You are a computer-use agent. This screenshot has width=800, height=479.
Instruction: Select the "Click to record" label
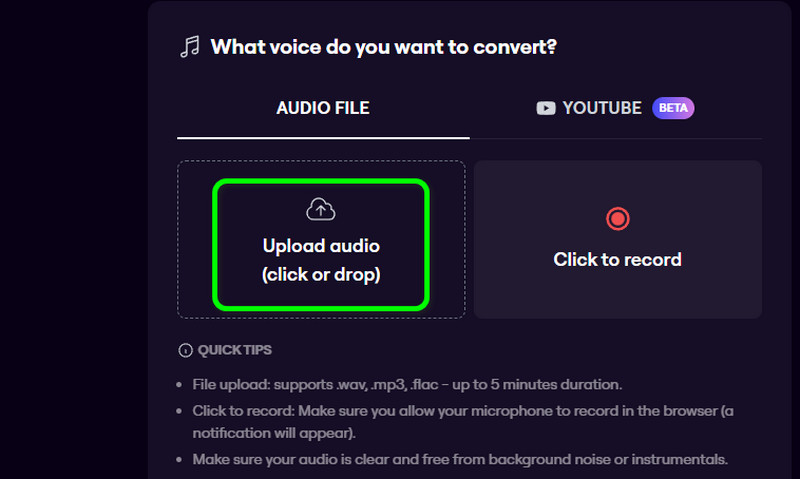click(617, 259)
